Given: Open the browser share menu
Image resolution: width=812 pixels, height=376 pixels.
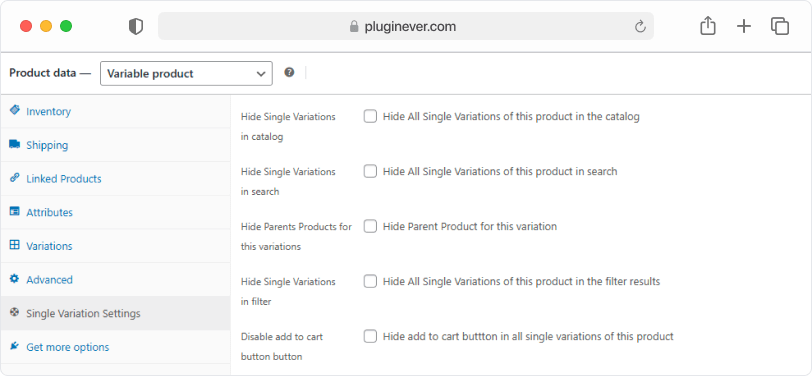Looking at the screenshot, I should [707, 26].
